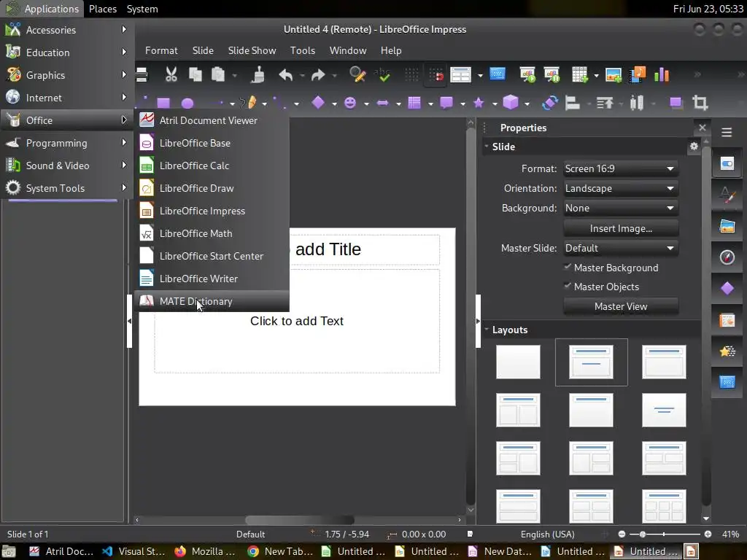Open the Graphics applications category

click(x=66, y=75)
